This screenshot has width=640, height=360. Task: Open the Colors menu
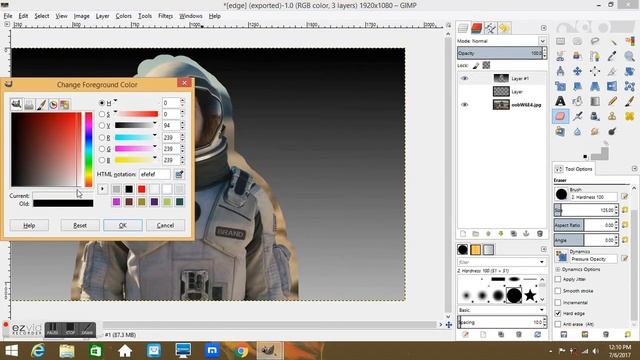coord(123,16)
